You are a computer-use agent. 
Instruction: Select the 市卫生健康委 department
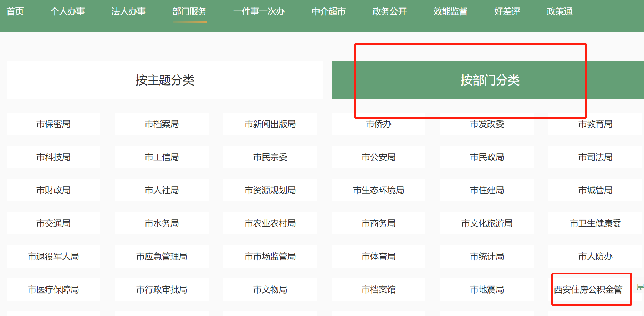pyautogui.click(x=595, y=223)
